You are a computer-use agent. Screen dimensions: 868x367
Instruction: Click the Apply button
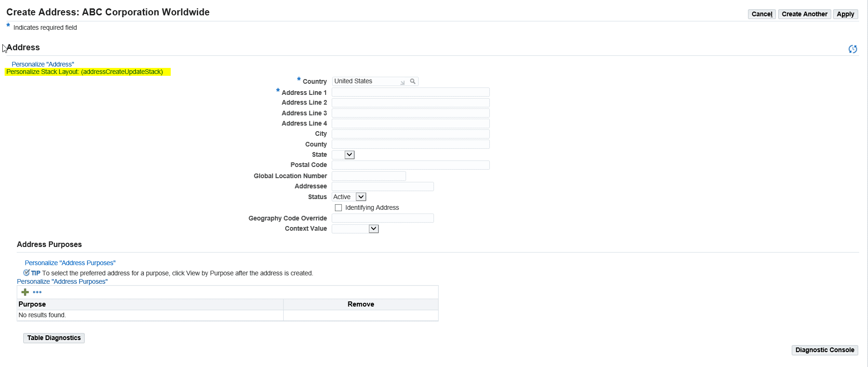845,14
